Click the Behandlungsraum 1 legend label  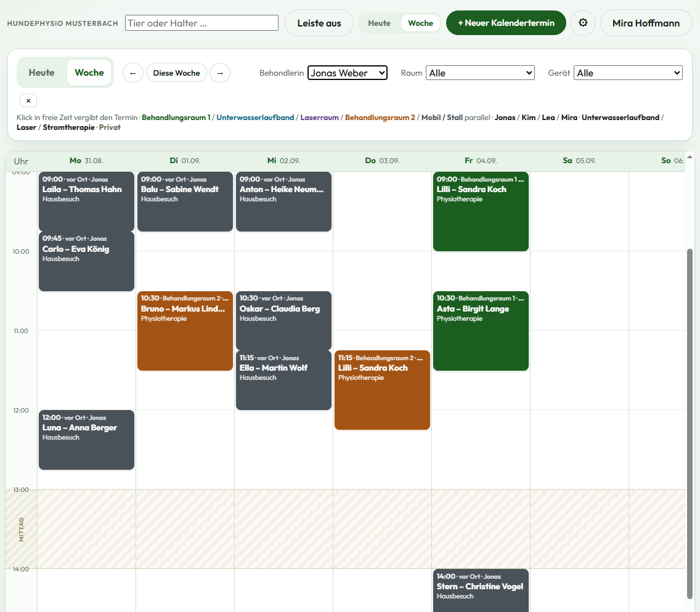[176, 118]
